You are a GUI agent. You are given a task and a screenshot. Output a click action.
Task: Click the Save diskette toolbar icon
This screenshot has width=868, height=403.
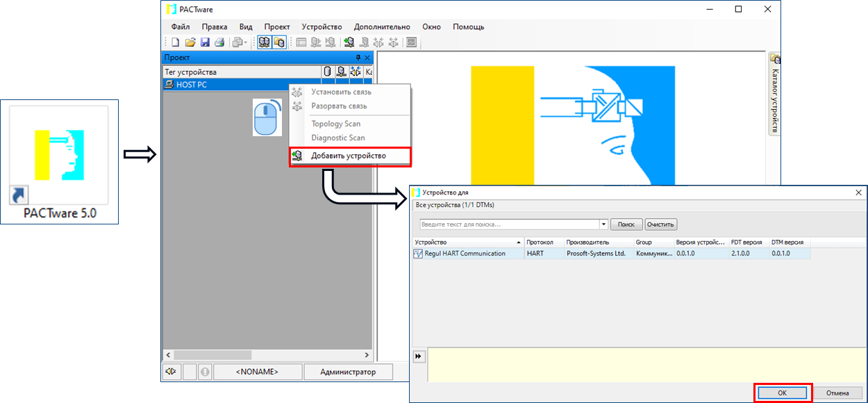205,42
